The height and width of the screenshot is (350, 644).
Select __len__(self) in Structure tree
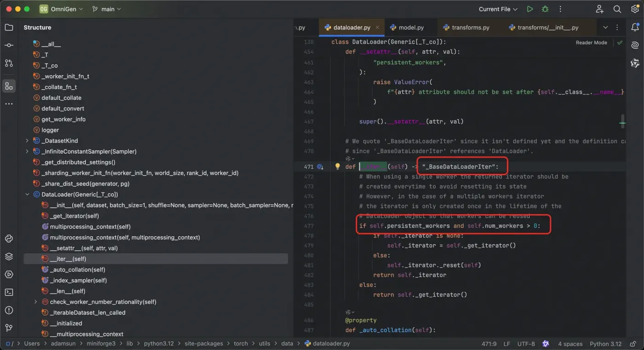point(68,291)
